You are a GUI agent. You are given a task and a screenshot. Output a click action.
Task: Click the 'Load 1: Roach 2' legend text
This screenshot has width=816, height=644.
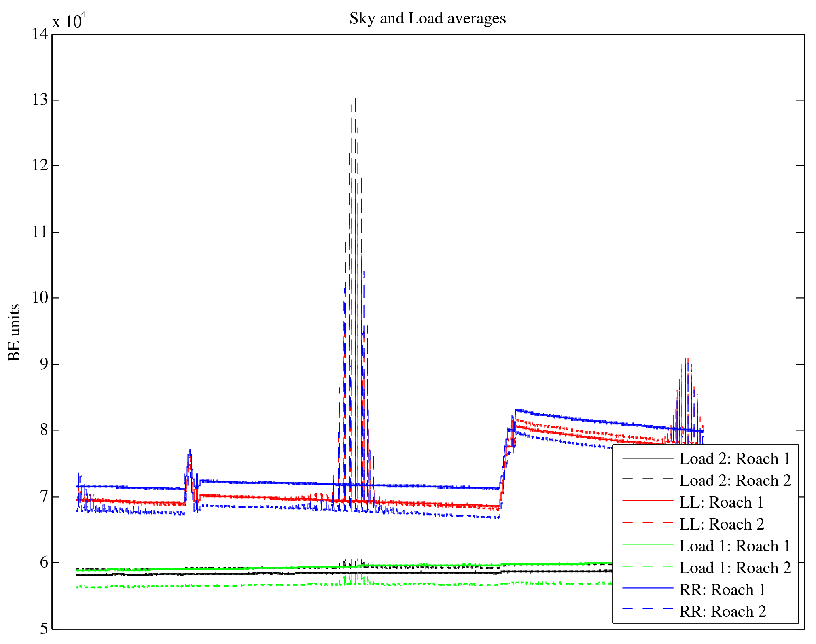coord(735,568)
